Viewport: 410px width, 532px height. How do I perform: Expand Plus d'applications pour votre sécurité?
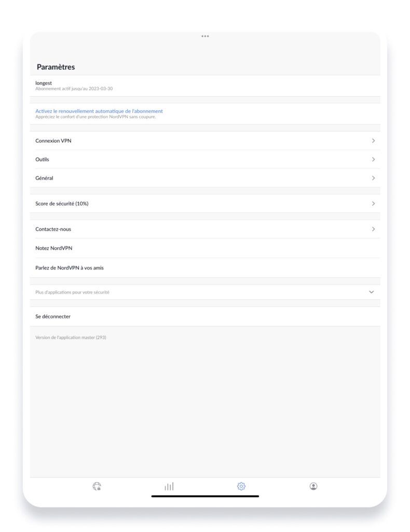[371, 292]
